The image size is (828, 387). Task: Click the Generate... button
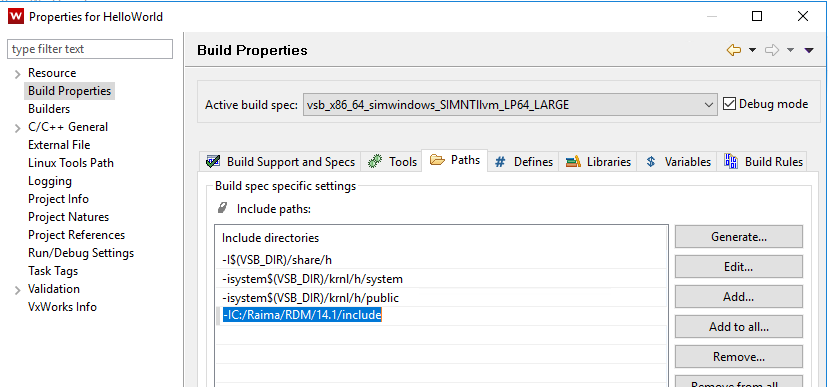click(739, 237)
